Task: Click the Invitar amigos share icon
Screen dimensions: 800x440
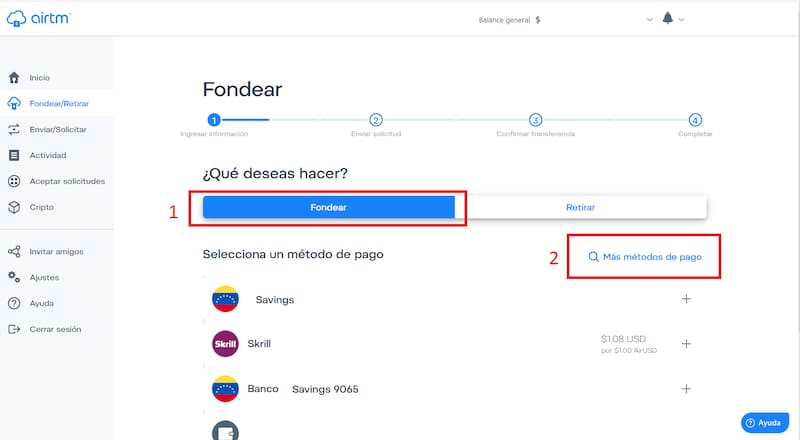Action: 14,252
